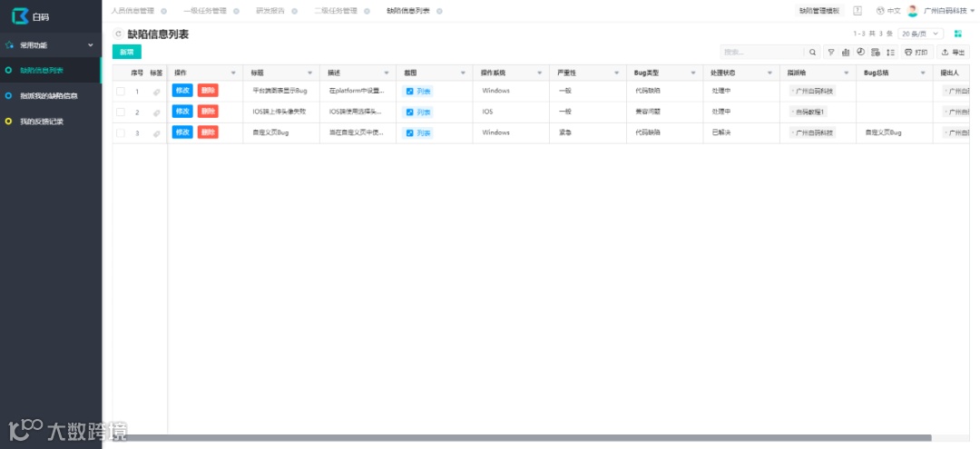Click 删除 for row 2
The width and height of the screenshot is (980, 449).
(208, 112)
